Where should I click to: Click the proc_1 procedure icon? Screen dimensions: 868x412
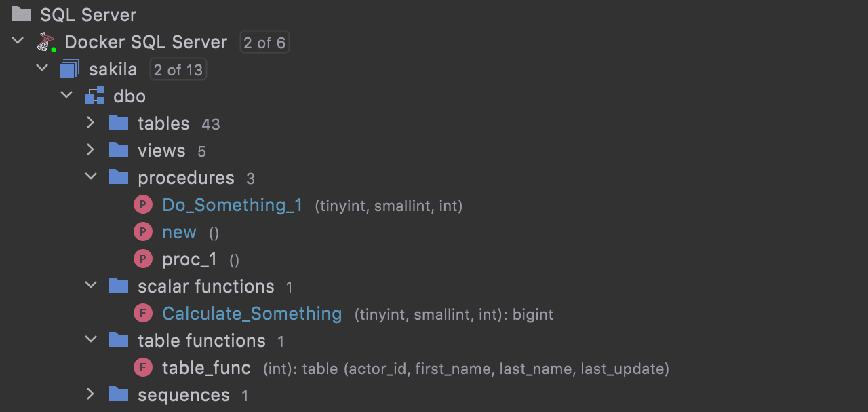pos(143,259)
